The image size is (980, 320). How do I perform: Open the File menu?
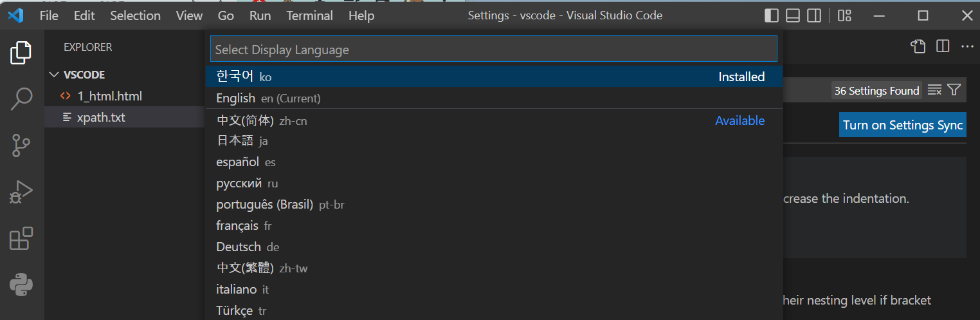pyautogui.click(x=49, y=15)
